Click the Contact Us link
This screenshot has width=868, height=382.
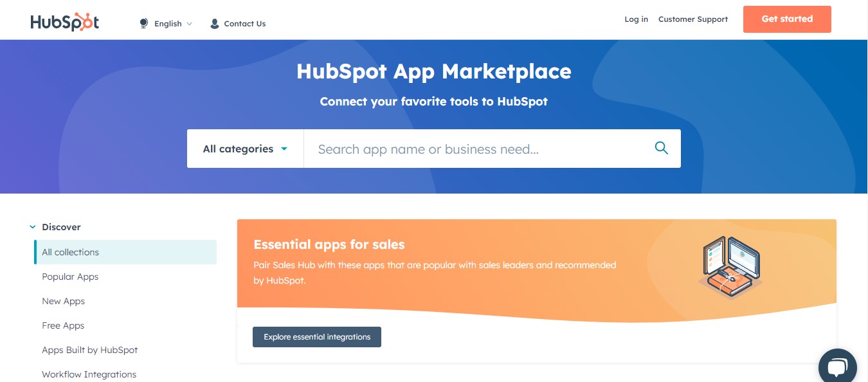point(245,24)
